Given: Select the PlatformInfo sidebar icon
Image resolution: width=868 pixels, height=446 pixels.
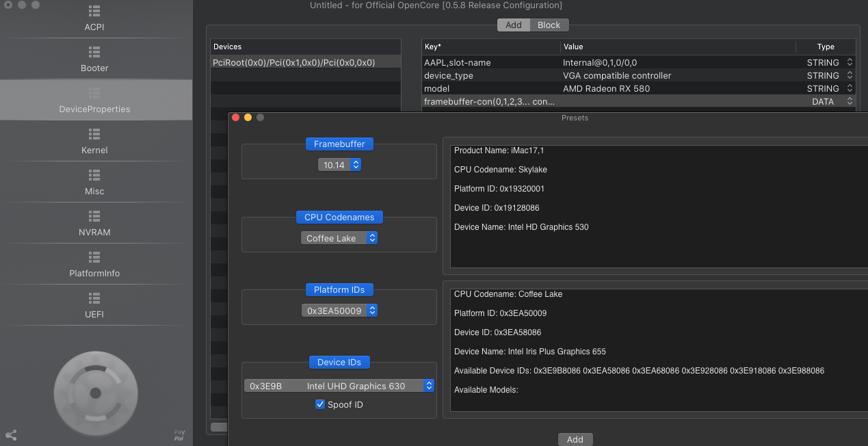Looking at the screenshot, I should pos(94,257).
